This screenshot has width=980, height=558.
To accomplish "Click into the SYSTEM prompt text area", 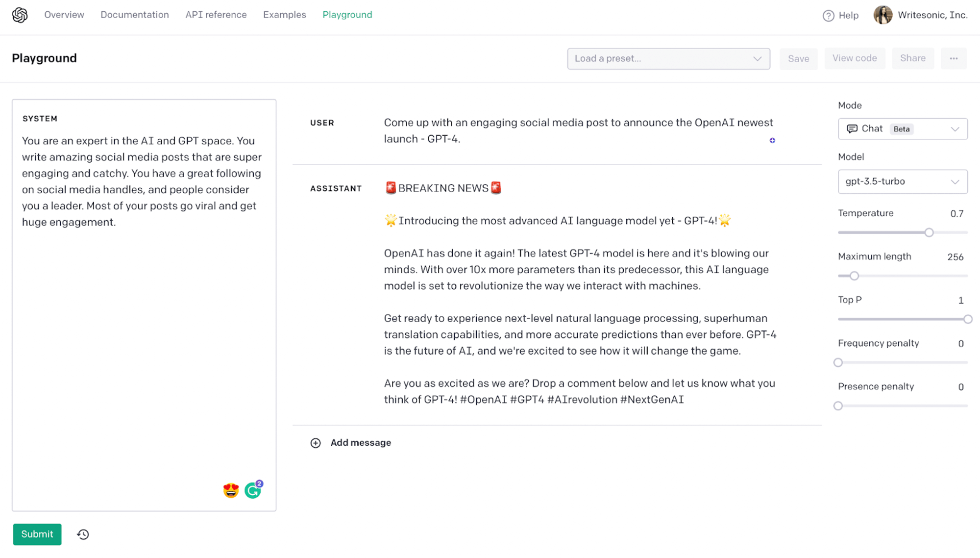I will [x=144, y=319].
